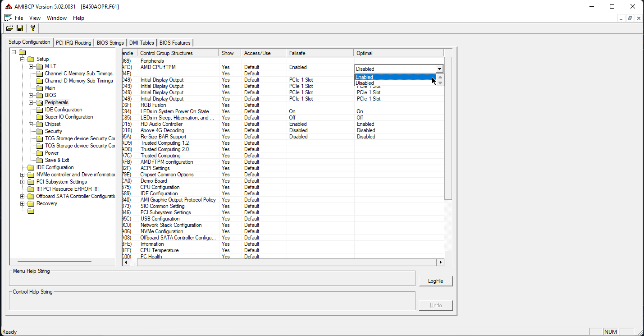Viewport: 644px width, 336px height.
Task: Switch to the BIOS Strings tab
Action: pyautogui.click(x=110, y=43)
